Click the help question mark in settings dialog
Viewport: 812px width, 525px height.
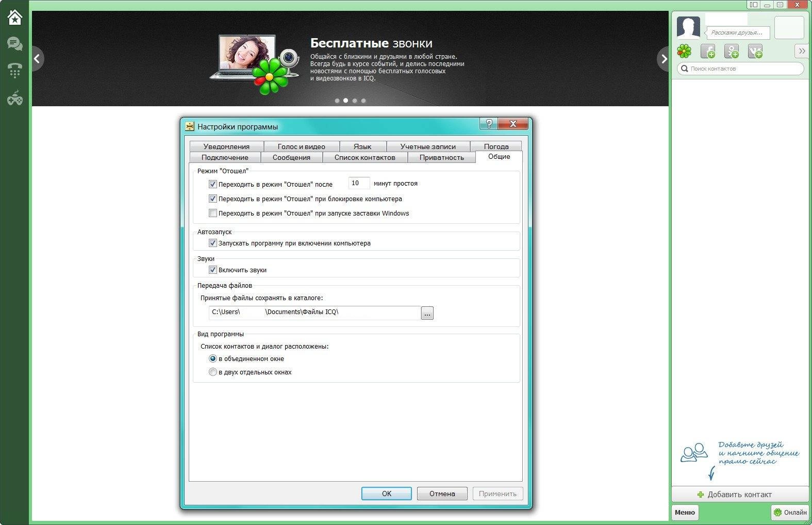click(489, 124)
